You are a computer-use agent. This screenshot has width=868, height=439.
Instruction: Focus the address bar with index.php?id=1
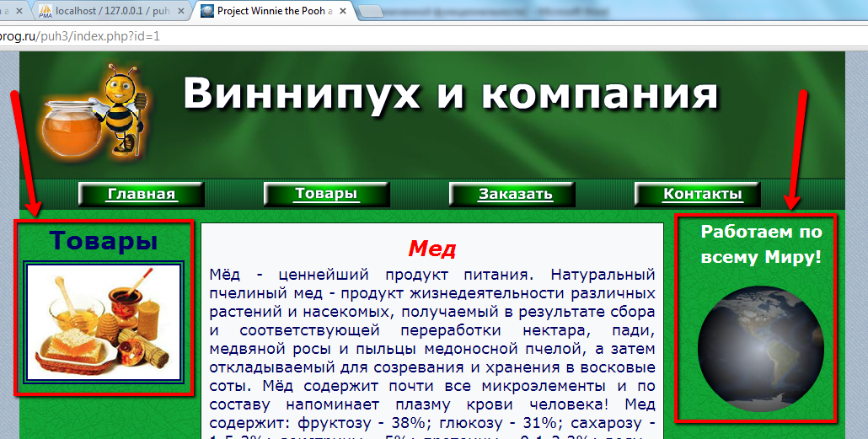pos(434,36)
